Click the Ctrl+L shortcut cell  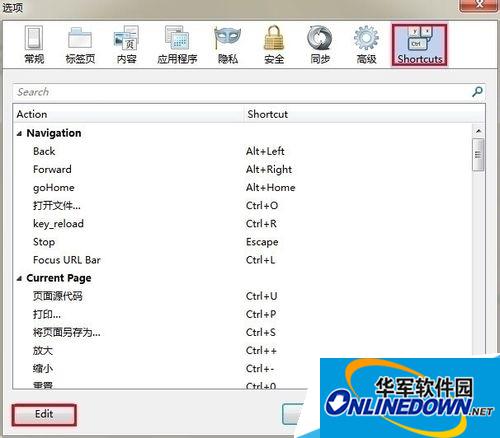click(260, 260)
